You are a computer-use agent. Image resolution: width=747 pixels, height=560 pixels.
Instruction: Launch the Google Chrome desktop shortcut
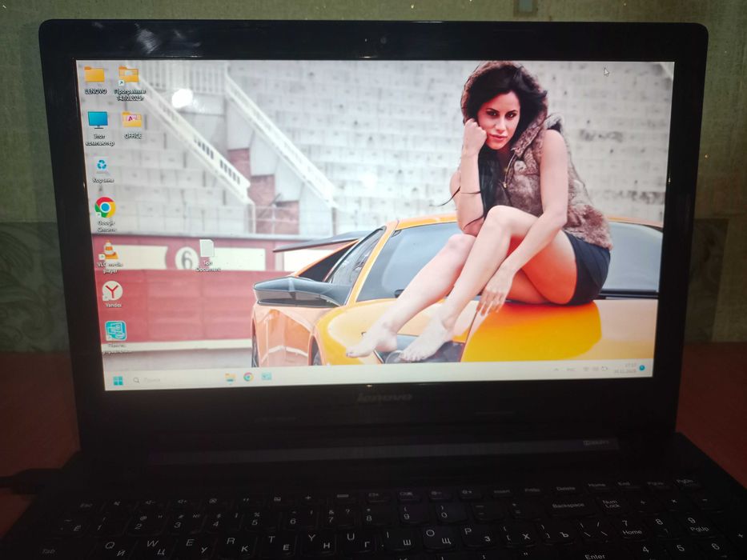click(x=106, y=214)
